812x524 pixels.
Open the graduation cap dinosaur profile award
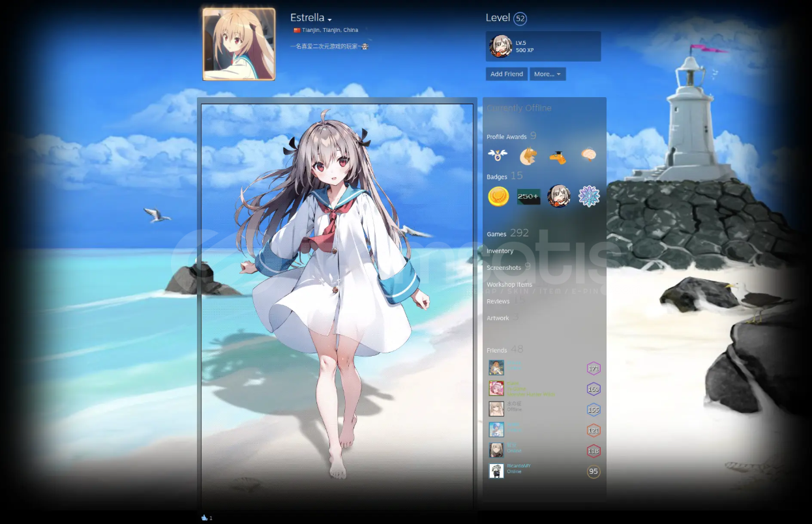pos(558,156)
